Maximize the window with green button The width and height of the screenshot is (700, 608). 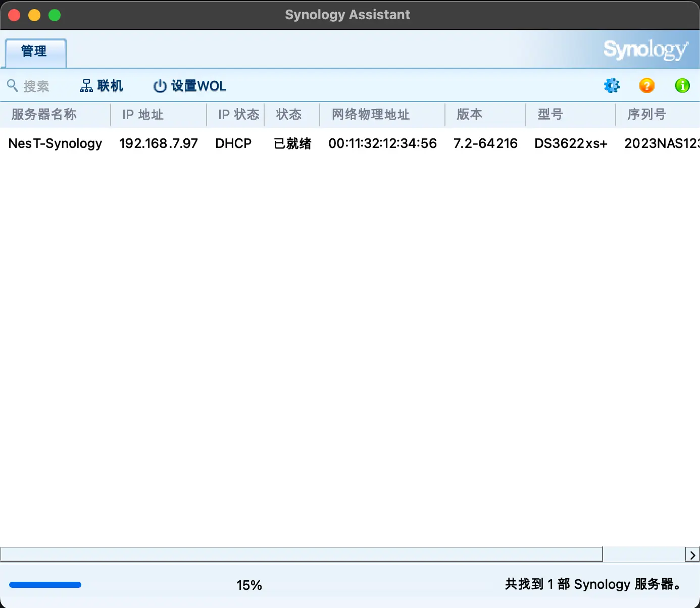55,15
